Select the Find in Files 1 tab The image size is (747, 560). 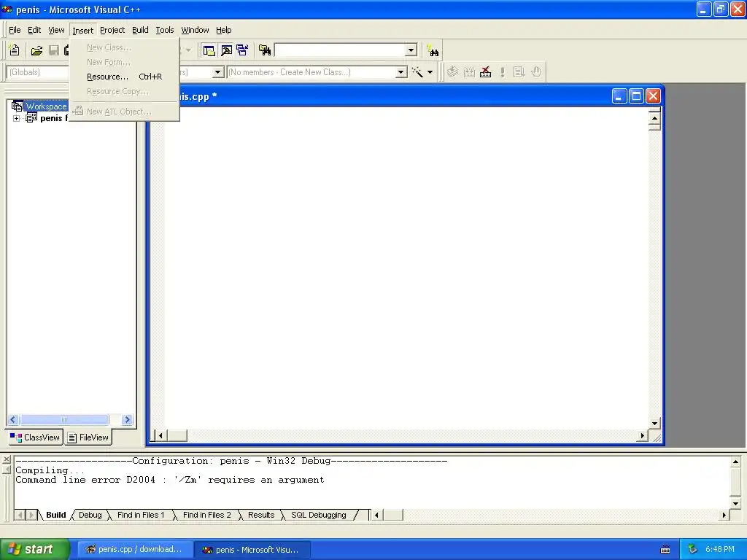[141, 515]
